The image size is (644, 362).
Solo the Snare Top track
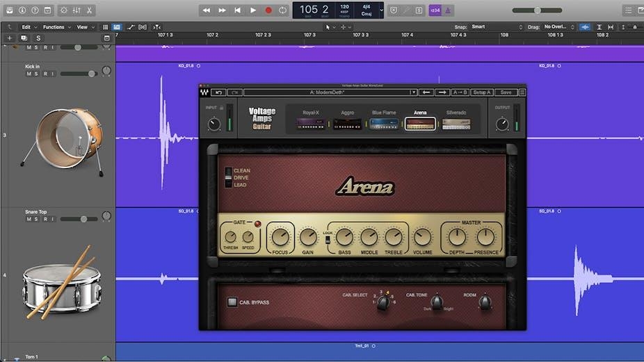37,219
